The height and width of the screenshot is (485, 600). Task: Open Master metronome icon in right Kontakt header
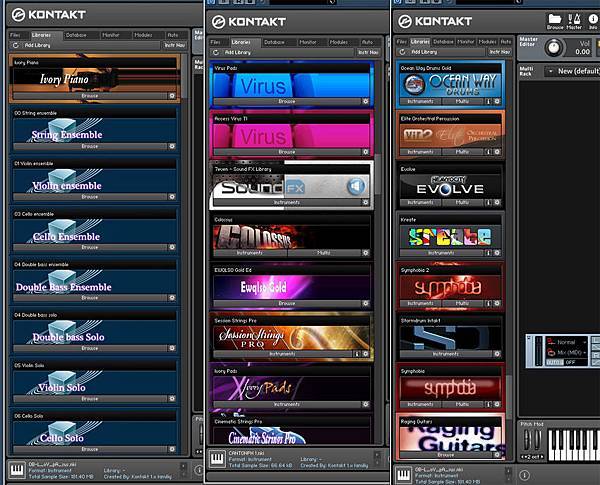point(574,21)
